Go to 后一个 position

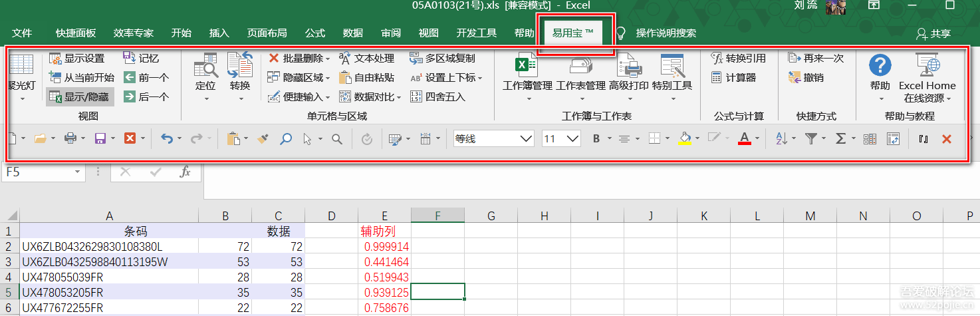coord(146,97)
